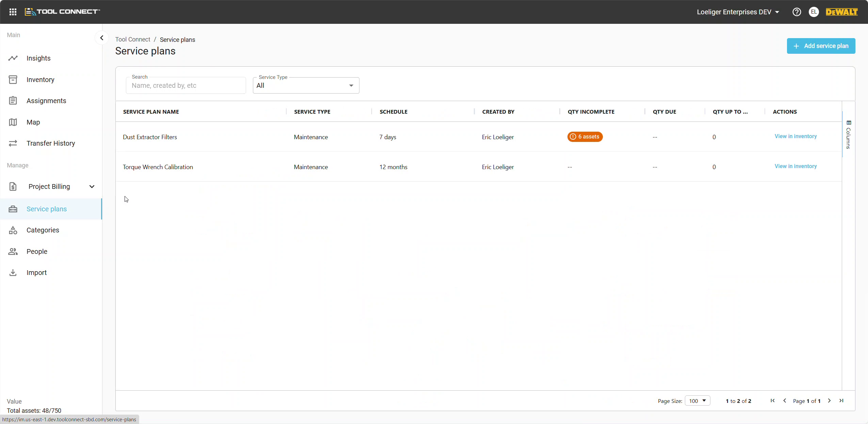
Task: Focus the Search name input field
Action: 186,85
